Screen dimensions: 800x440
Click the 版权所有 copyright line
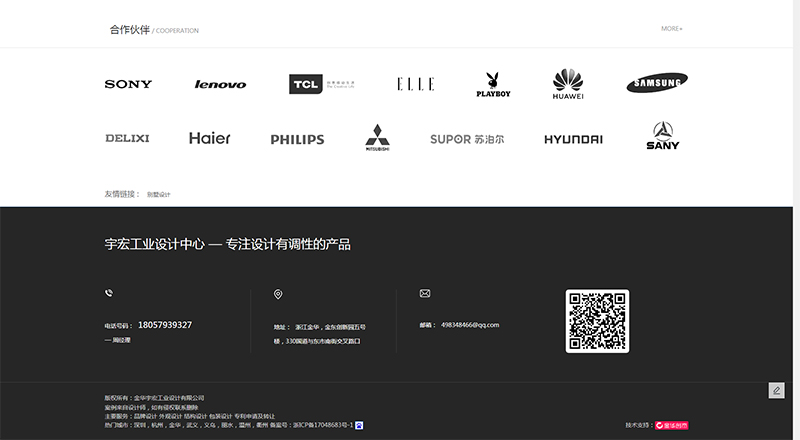coord(155,398)
